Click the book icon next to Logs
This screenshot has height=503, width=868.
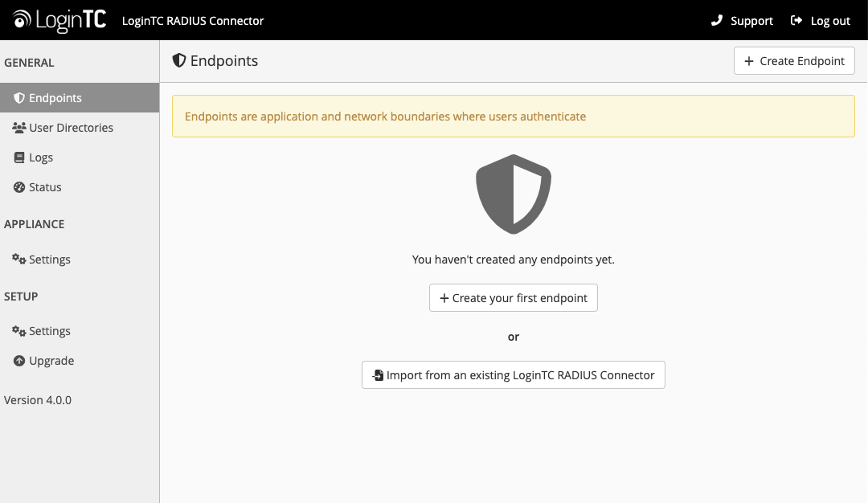click(19, 157)
